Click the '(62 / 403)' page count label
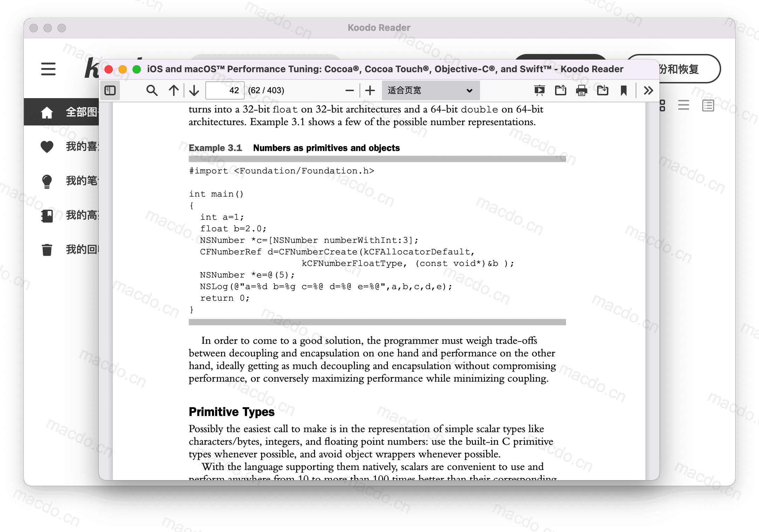The height and width of the screenshot is (532, 759). click(x=266, y=90)
